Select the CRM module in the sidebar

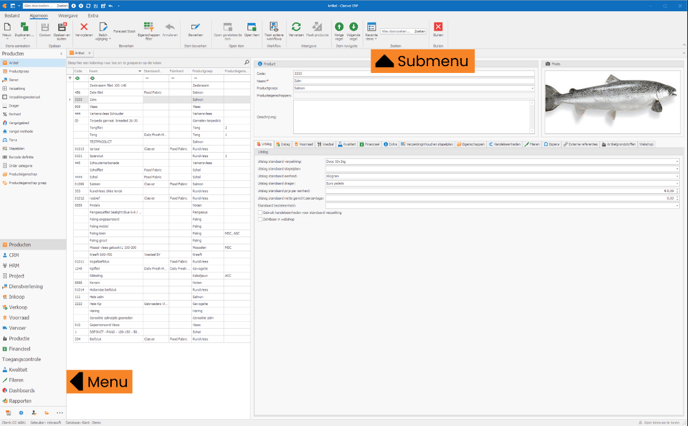tap(14, 255)
